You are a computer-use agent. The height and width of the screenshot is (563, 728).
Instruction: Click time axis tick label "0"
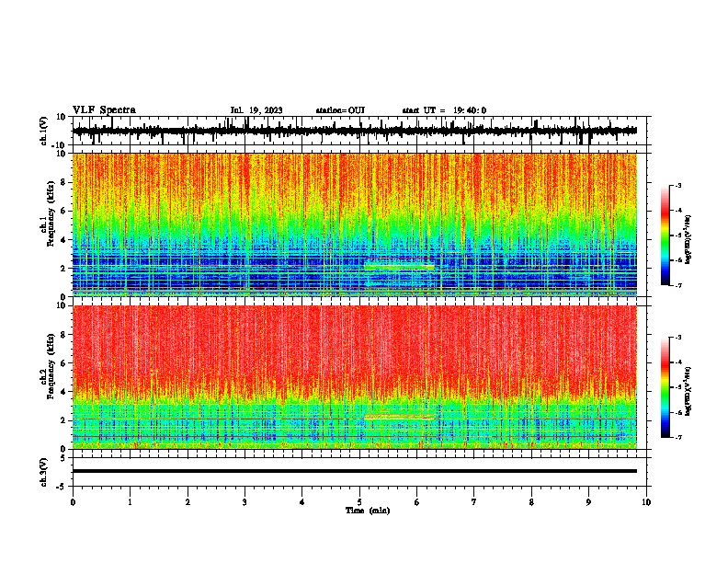coord(73,502)
